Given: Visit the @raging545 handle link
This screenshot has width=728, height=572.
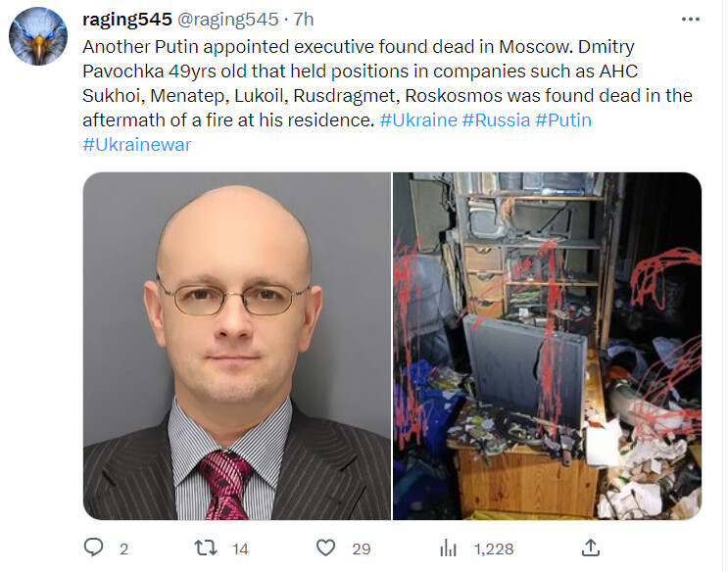Looking at the screenshot, I should [228, 20].
